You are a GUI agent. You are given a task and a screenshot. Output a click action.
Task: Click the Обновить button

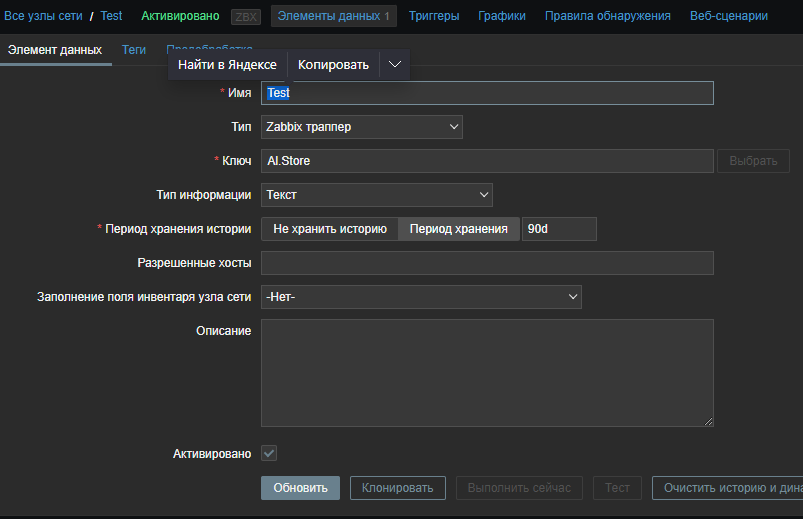pos(300,488)
